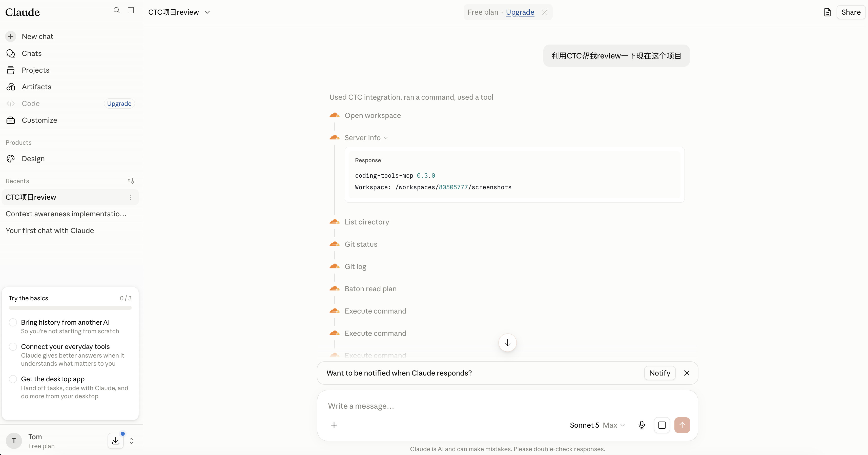
Task: Click the Code brackets icon
Action: [11, 104]
